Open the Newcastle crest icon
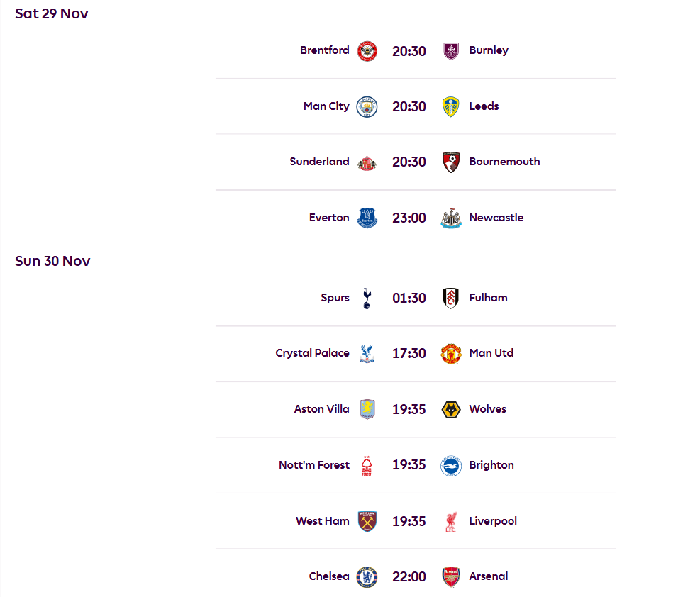Screen dimensions: 700x597 450,218
